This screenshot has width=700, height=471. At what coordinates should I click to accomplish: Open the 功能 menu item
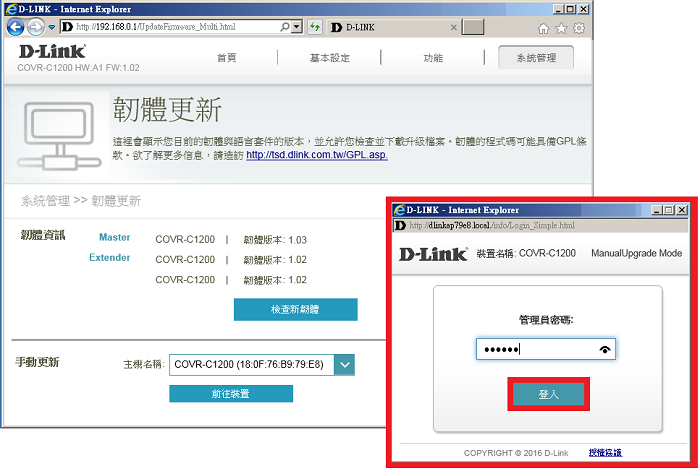[x=433, y=58]
